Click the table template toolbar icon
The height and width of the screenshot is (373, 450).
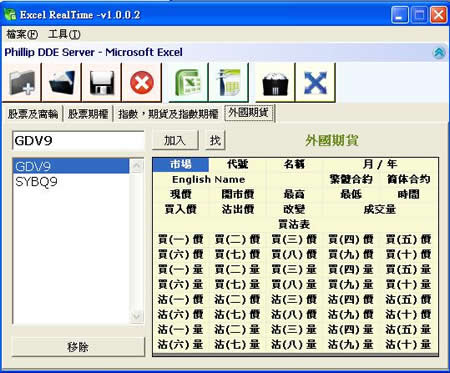[x=229, y=82]
